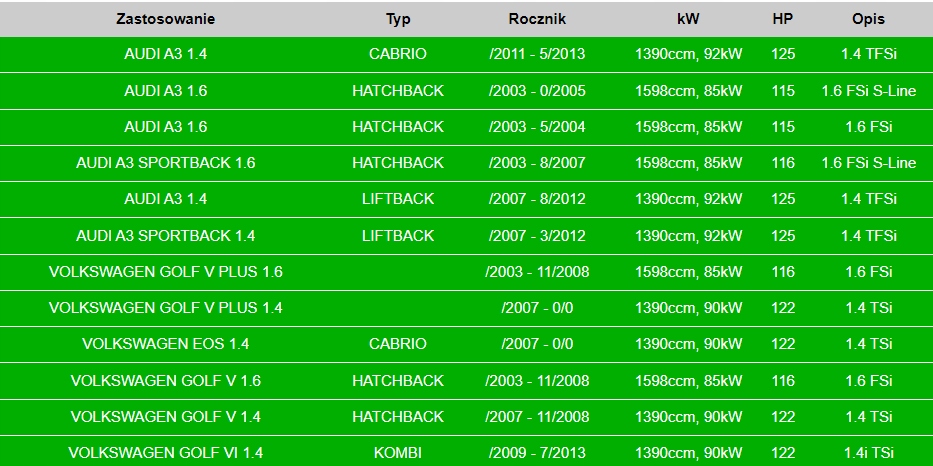Click HATCHBACK in the Golf V 1.4 row

pyautogui.click(x=397, y=417)
